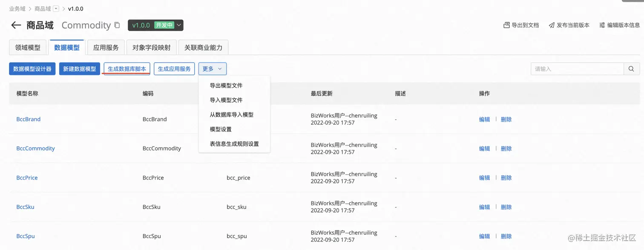Click 编辑 in the BccSku row

coord(484,207)
